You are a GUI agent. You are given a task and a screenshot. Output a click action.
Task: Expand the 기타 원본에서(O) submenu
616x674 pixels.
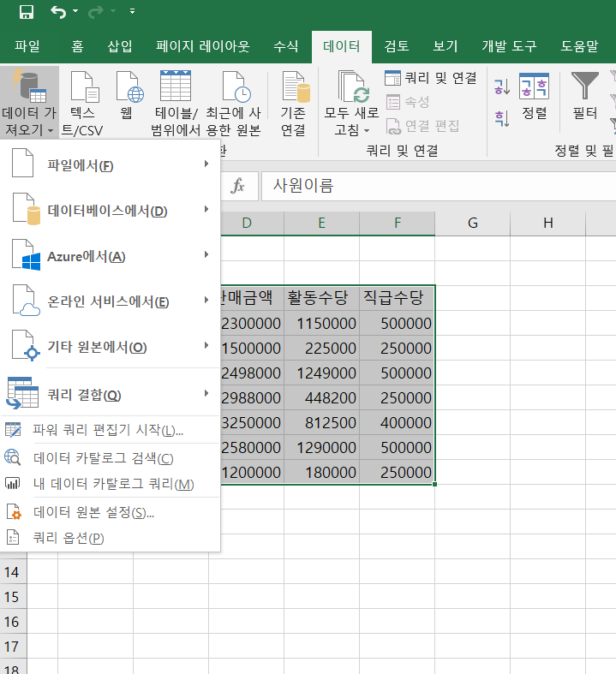click(x=110, y=347)
